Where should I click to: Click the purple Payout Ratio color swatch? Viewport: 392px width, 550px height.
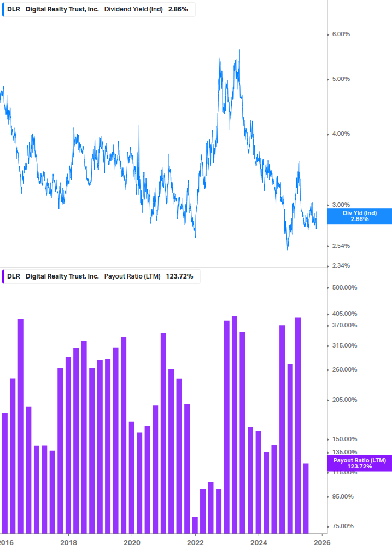tap(3, 276)
